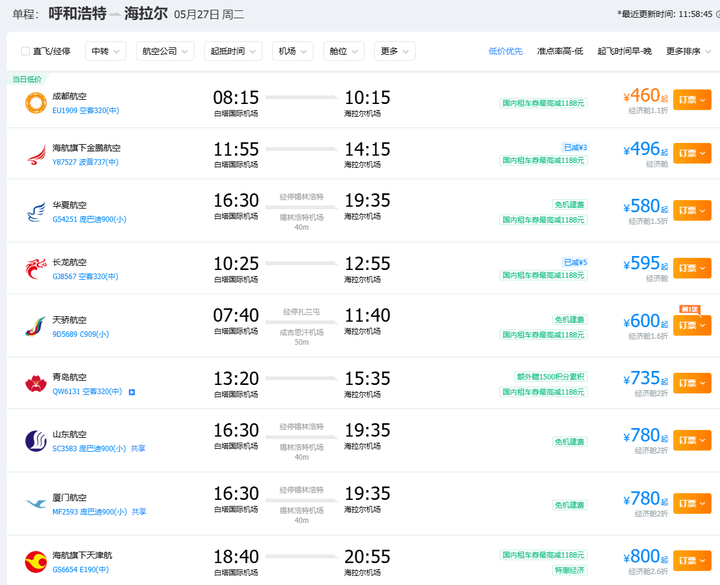Click the 山东航空 airline logo

pos(36,441)
